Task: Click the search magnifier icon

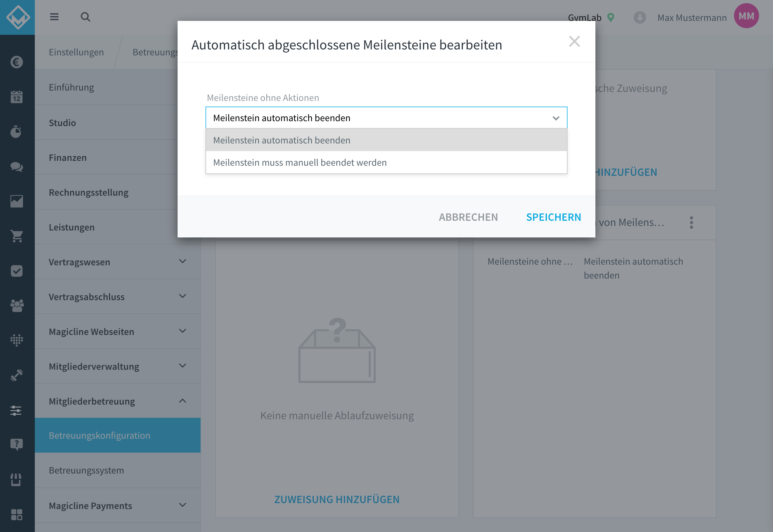Action: [x=85, y=17]
